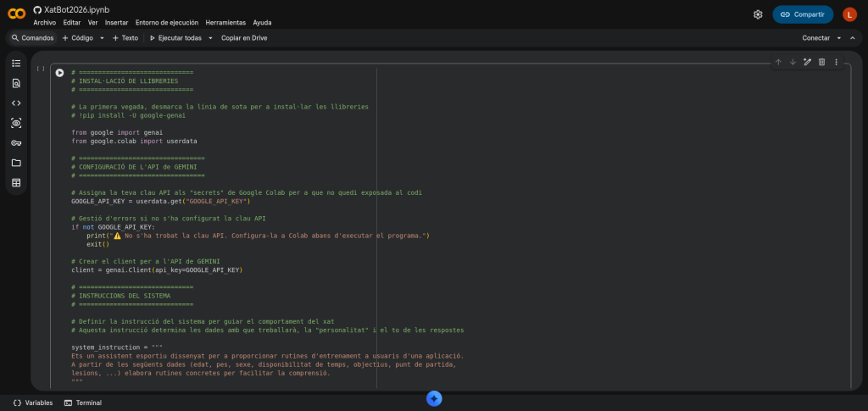Image resolution: width=868 pixels, height=411 pixels.
Task: Open the settings gear icon
Action: click(758, 14)
